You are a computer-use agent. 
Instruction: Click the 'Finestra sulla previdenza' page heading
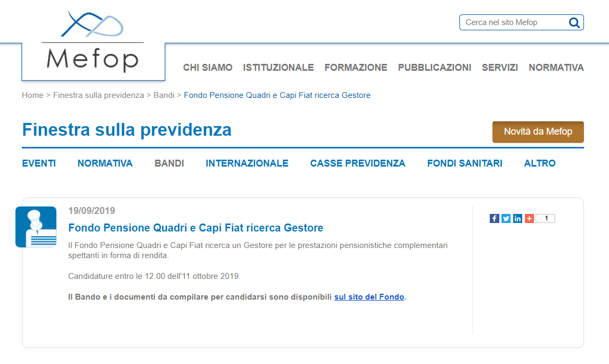coord(127,130)
